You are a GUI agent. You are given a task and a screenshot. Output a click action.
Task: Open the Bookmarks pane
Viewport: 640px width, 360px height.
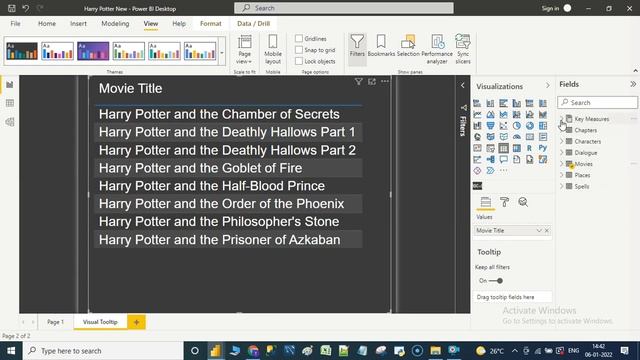tap(381, 46)
